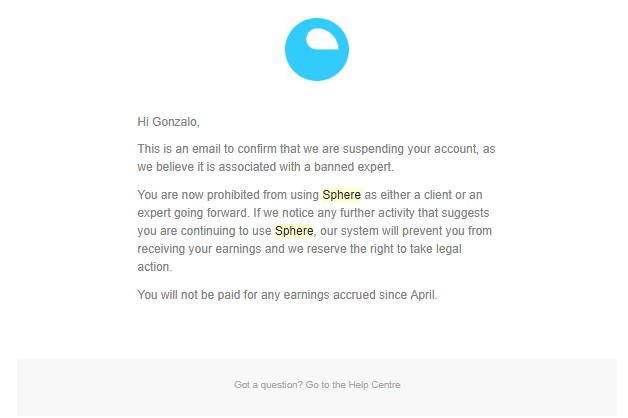The image size is (628, 418).
Task: Click the word "action." ending the paragraph
Action: [x=155, y=267]
